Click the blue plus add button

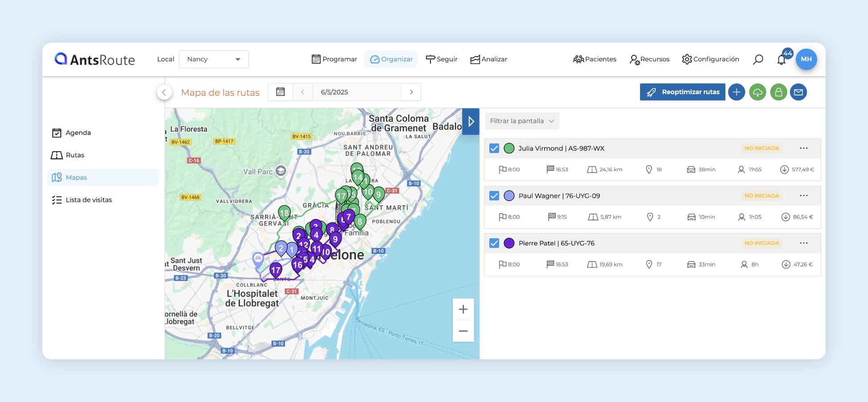(x=736, y=92)
